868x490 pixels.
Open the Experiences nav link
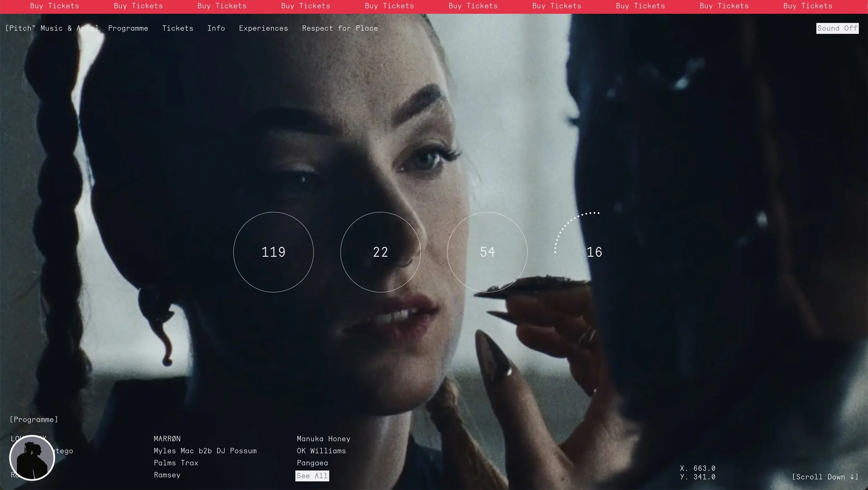click(263, 28)
